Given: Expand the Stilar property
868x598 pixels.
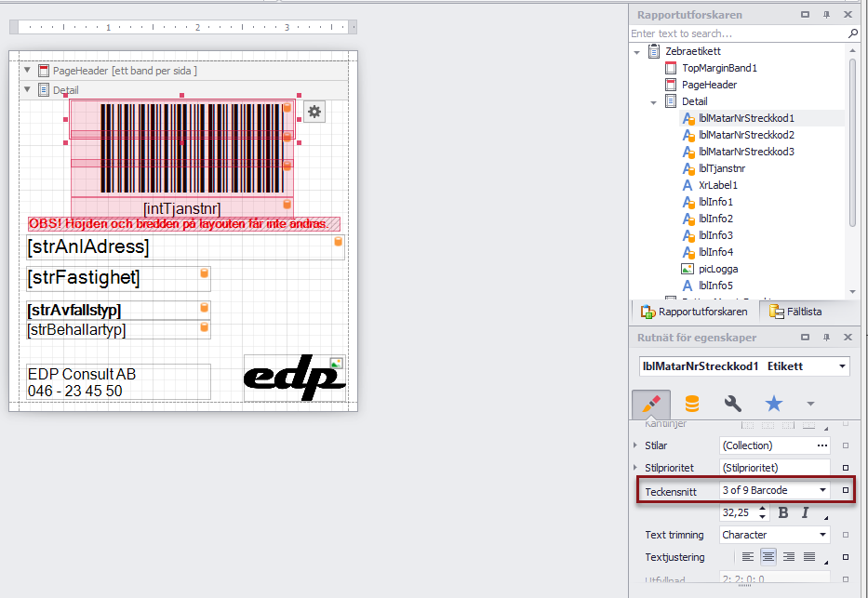Looking at the screenshot, I should tap(635, 445).
